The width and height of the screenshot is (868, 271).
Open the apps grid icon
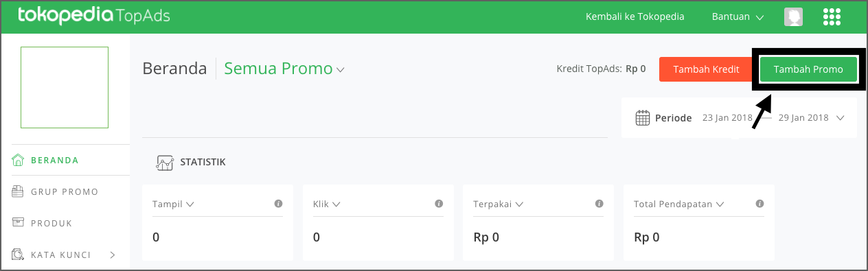tap(832, 17)
